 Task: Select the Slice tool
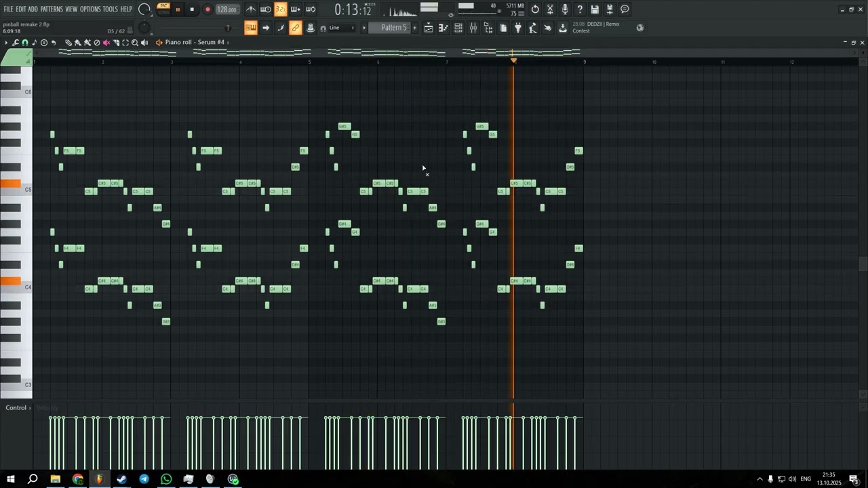[x=116, y=42]
